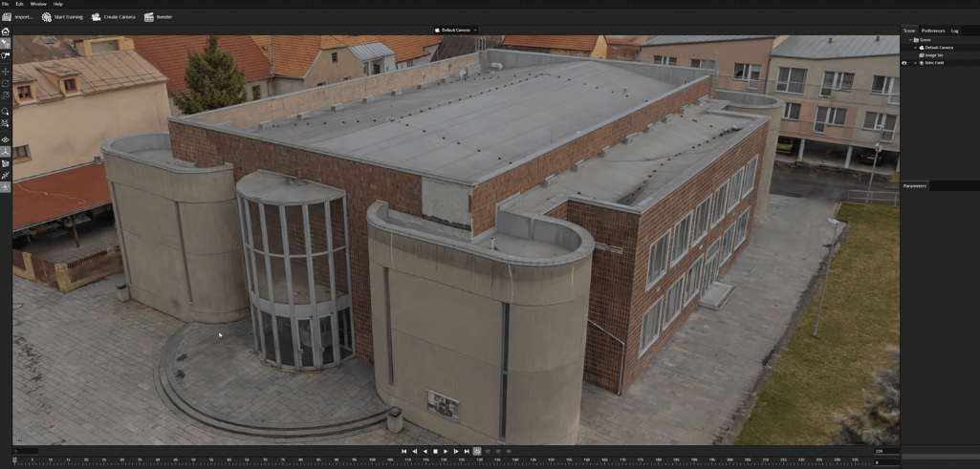Click the Render clapperboard icon
980x469 pixels.
pyautogui.click(x=149, y=17)
